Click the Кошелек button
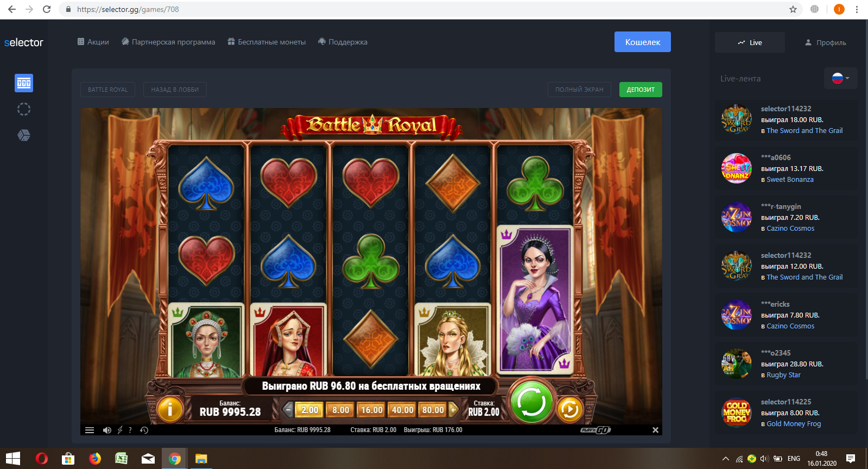Screen dimensions: 868x469 (x=643, y=42)
